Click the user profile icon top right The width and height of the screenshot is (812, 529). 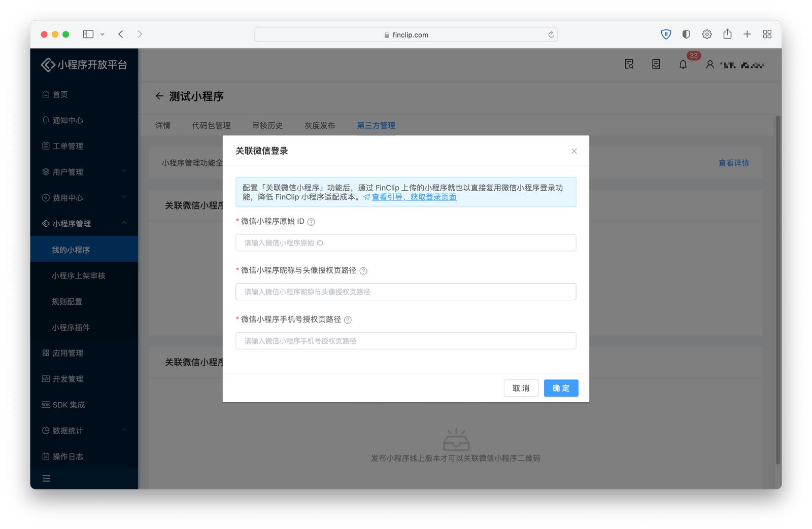(709, 64)
